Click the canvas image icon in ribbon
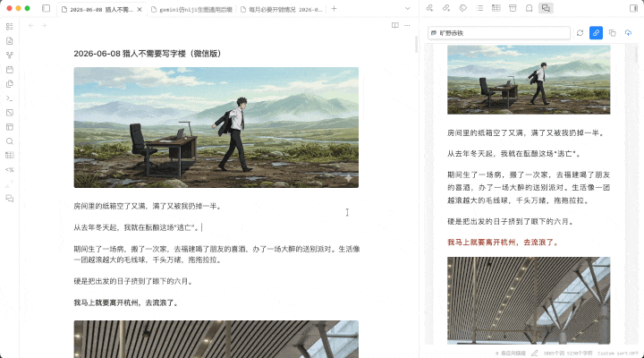Viewport: 644px width, 358px height. (x=10, y=113)
